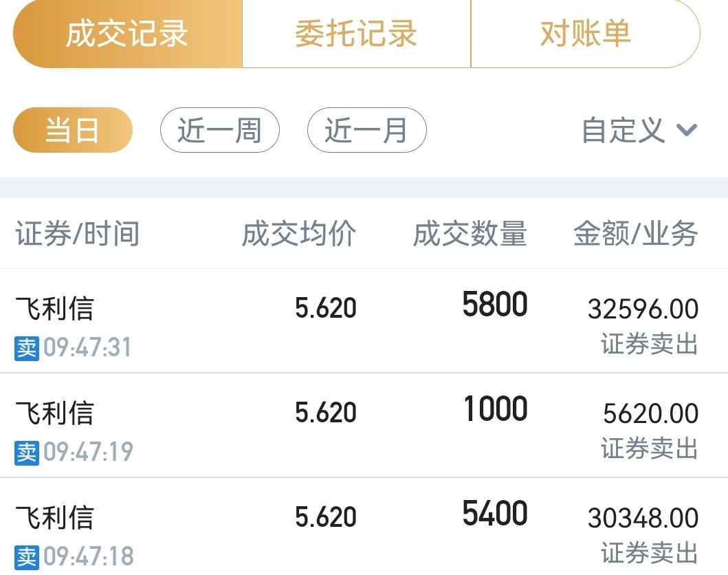
Task: Click the 金额/业务 column header
Action: 636,233
